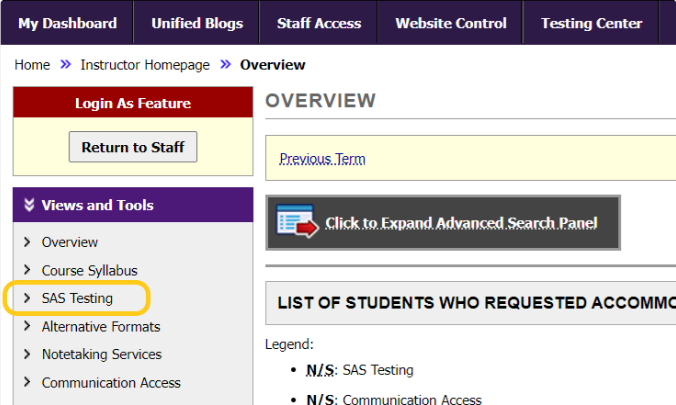This screenshot has width=676, height=405.
Task: Select SAS Testing in the sidebar
Action: pos(77,298)
